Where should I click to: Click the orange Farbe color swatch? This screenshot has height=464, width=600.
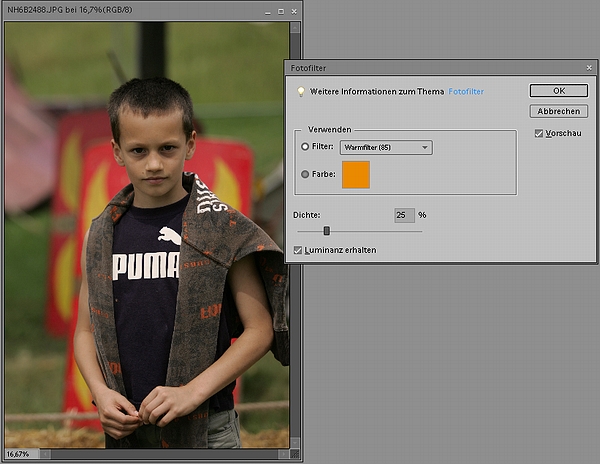coord(356,175)
